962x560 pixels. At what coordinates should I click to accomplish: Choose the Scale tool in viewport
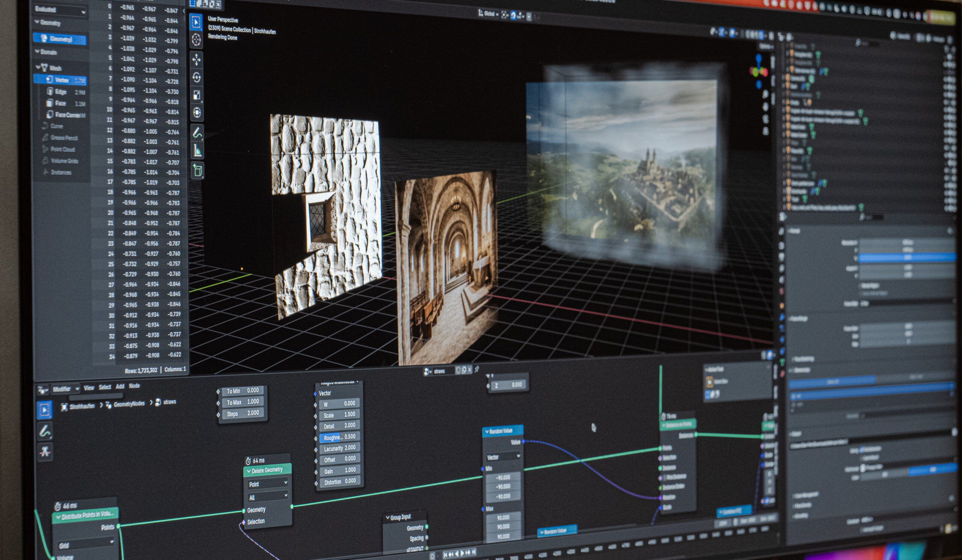[197, 95]
